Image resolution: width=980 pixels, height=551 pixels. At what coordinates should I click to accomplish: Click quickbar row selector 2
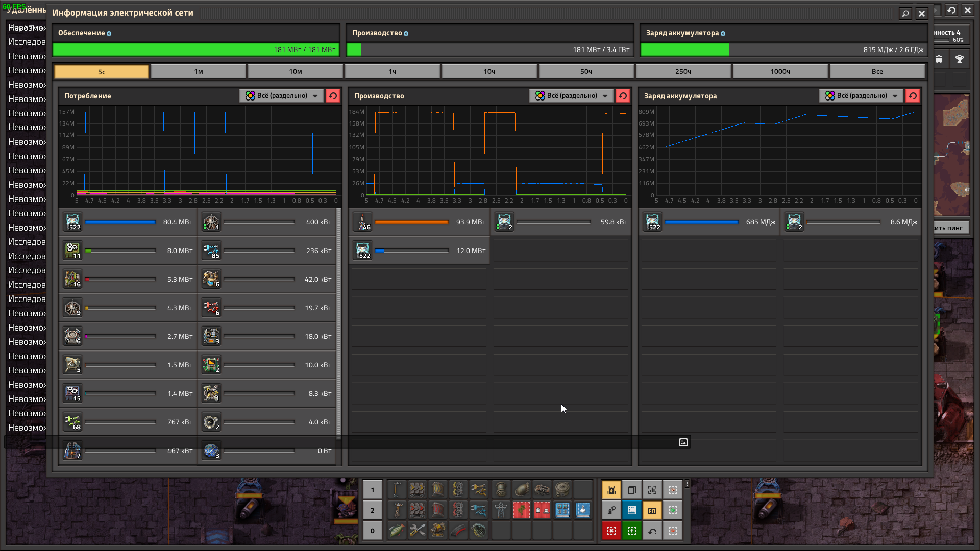(373, 510)
